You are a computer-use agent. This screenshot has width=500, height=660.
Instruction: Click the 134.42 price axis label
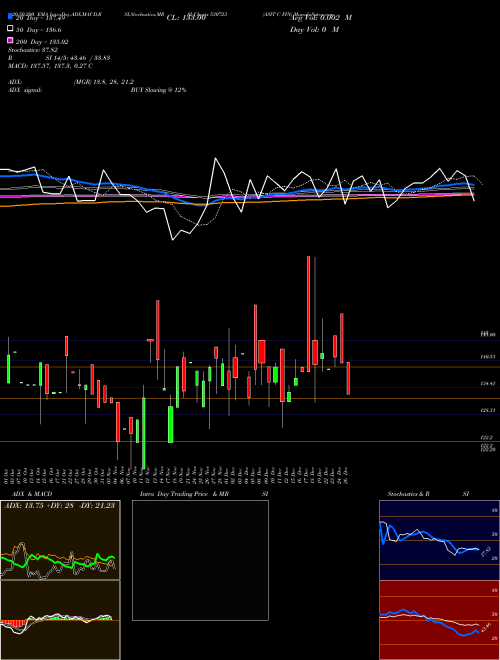pyautogui.click(x=488, y=383)
